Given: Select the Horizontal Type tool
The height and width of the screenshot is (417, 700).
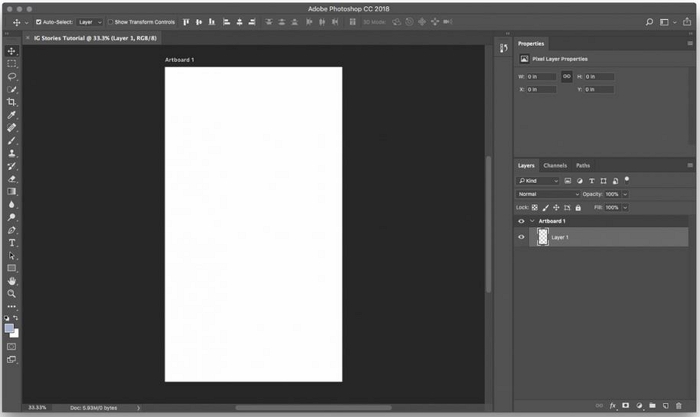Looking at the screenshot, I should click(x=12, y=243).
